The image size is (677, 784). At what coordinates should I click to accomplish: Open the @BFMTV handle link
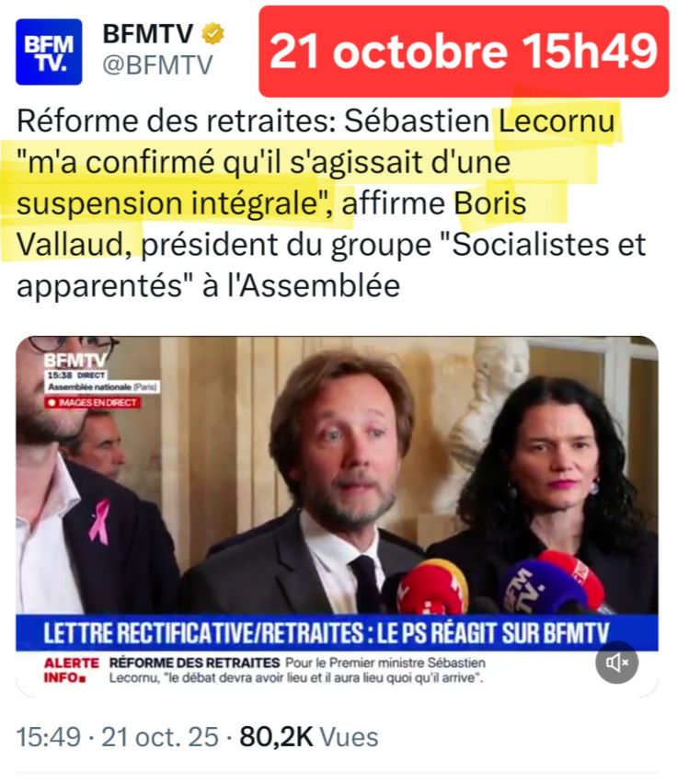(158, 65)
